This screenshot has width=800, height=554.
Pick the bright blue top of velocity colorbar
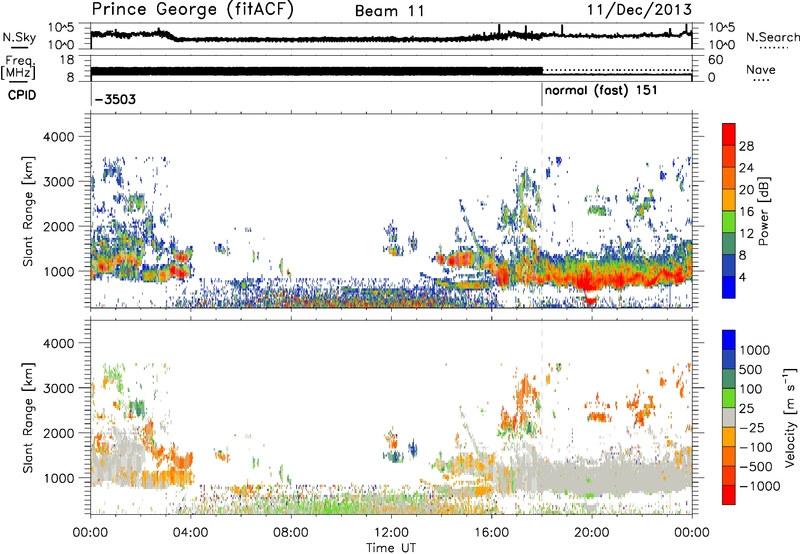pyautogui.click(x=729, y=340)
